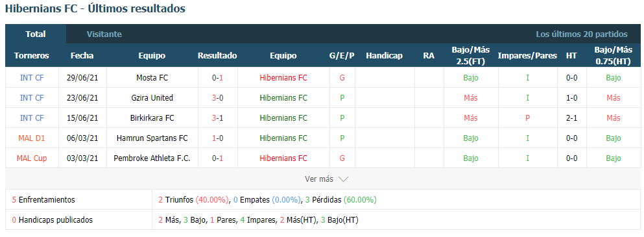This screenshot has width=644, height=237.
Task: Open Gzira United team link
Action: tap(152, 98)
